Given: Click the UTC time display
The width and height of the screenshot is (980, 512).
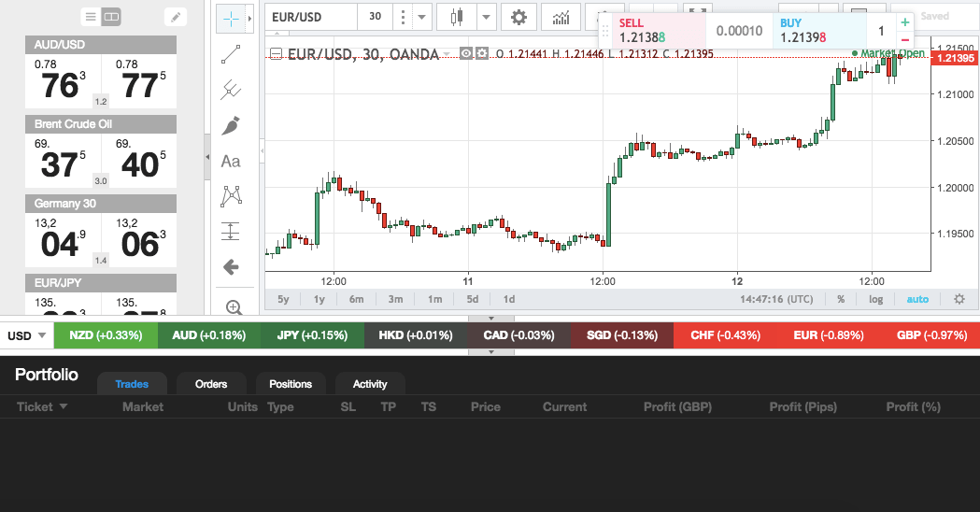Looking at the screenshot, I should [777, 299].
